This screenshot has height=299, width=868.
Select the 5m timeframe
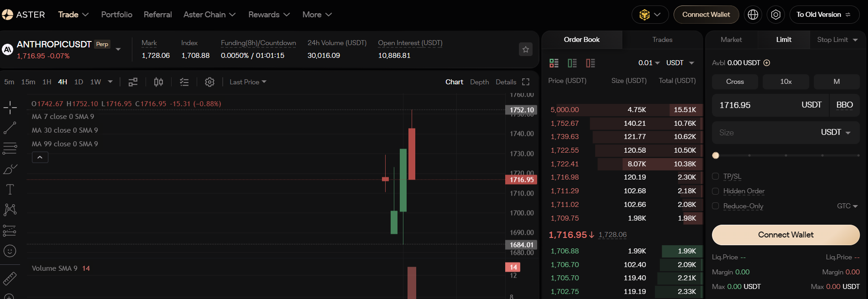coord(9,82)
